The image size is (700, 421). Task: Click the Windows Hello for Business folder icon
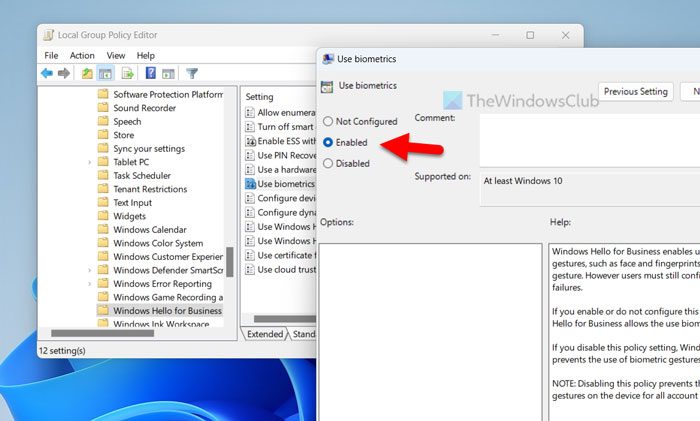click(103, 310)
